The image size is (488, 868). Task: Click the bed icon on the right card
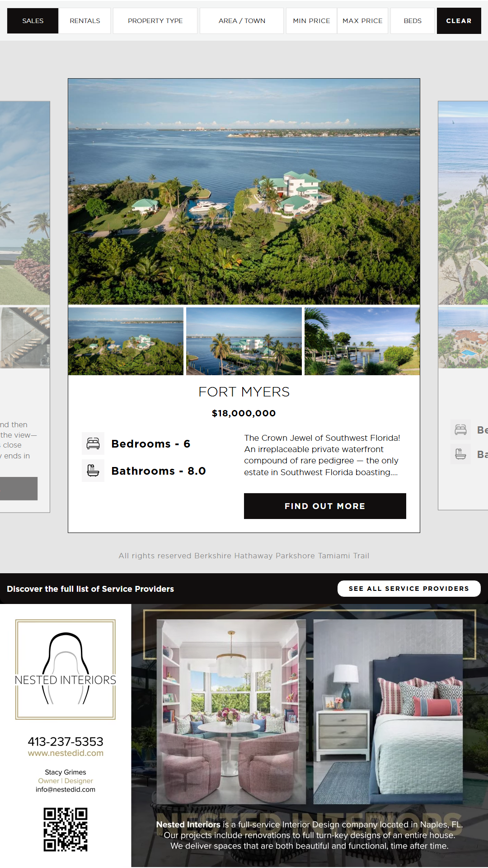click(460, 429)
